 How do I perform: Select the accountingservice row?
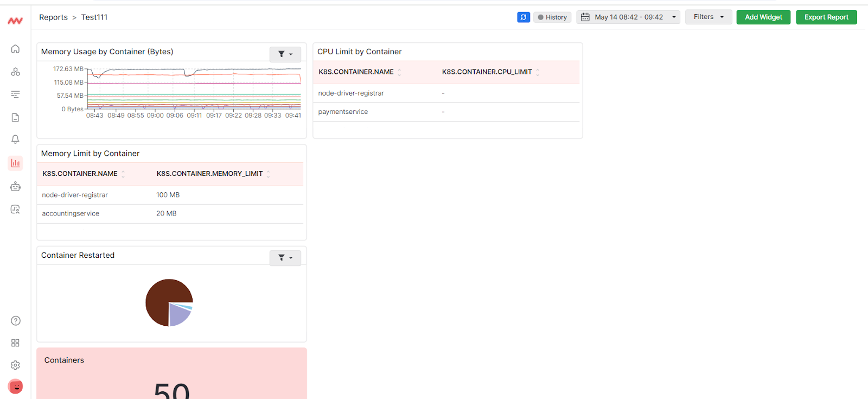tap(170, 214)
